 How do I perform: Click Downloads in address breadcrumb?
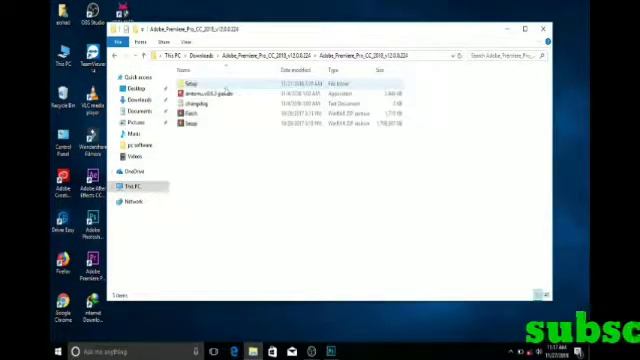pyautogui.click(x=201, y=56)
